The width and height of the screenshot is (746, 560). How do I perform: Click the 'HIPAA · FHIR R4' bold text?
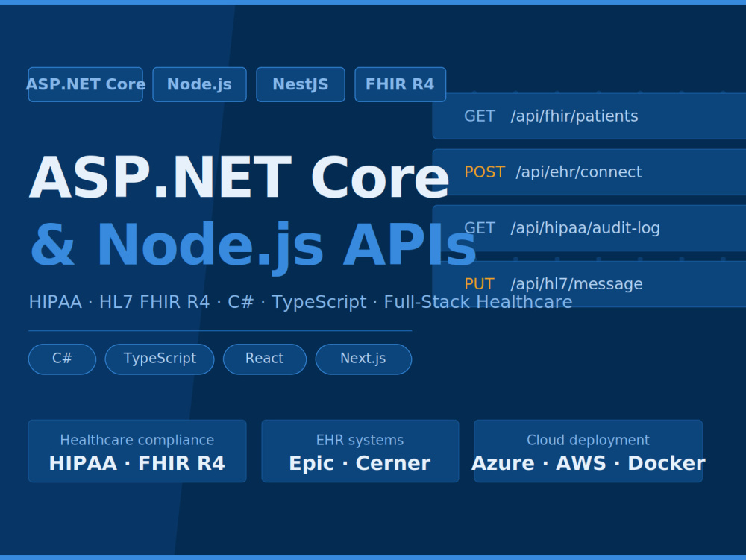click(137, 463)
